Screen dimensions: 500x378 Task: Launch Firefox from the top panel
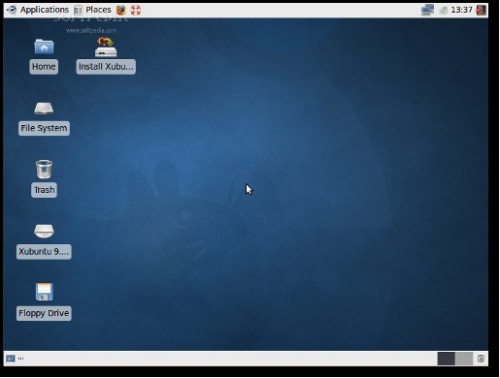(x=121, y=10)
